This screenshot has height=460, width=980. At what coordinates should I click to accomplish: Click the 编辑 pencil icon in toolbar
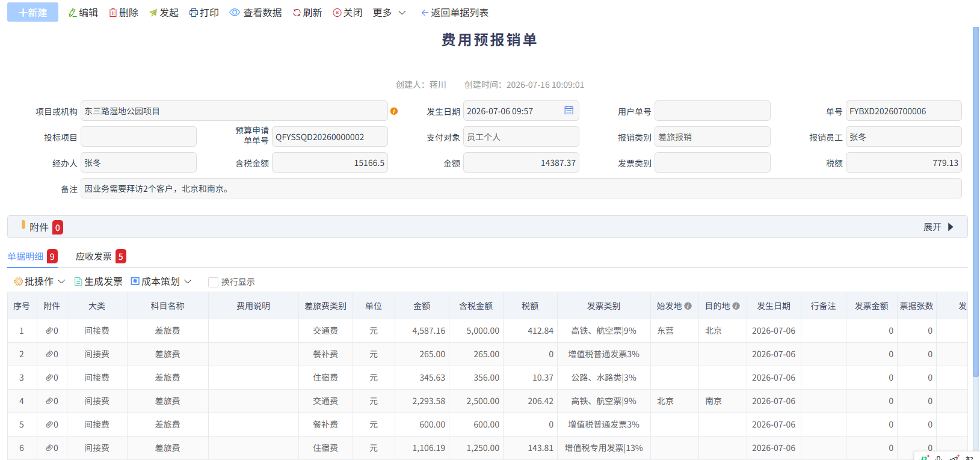72,13
